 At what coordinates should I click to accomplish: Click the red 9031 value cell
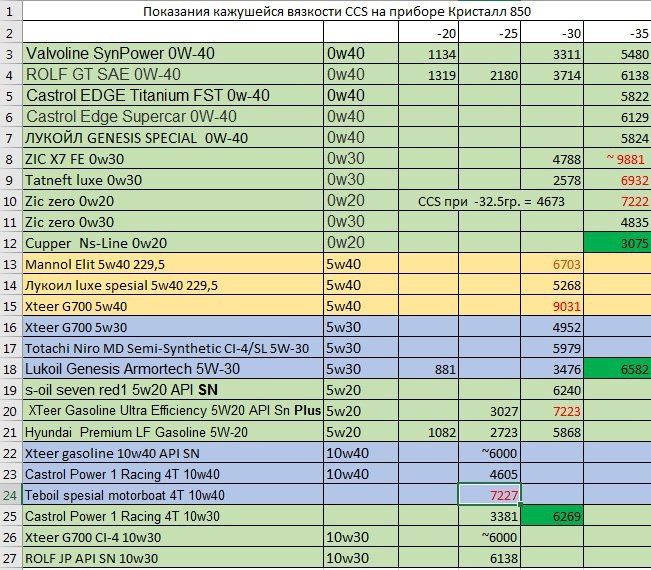[552, 306]
